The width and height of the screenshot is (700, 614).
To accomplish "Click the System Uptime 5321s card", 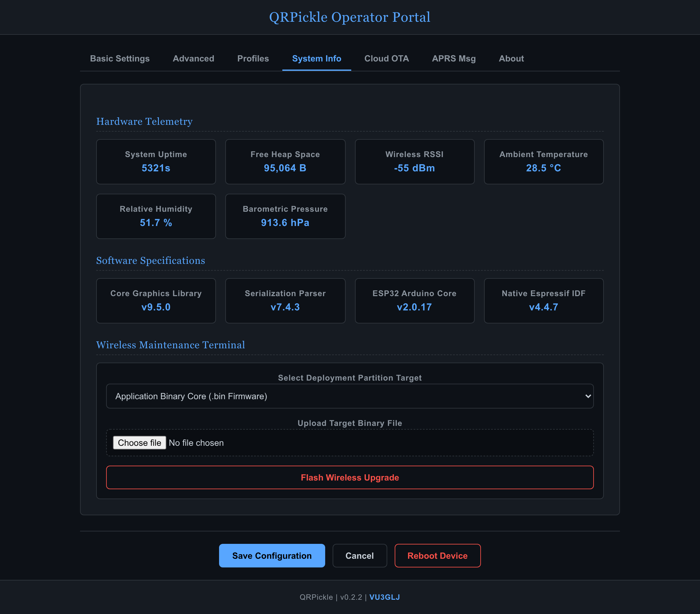I will pyautogui.click(x=156, y=162).
